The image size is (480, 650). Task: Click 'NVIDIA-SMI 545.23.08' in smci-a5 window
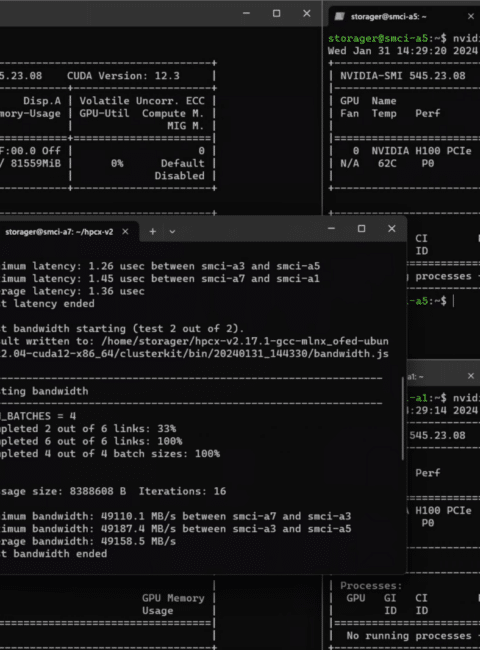point(402,76)
